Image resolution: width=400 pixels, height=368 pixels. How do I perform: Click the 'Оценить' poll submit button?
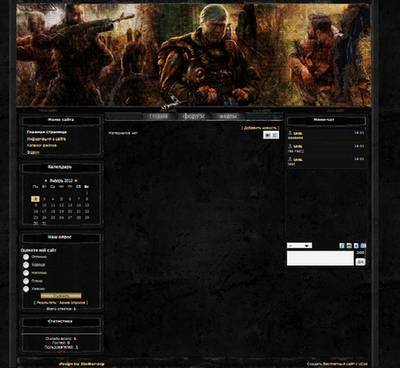click(61, 296)
